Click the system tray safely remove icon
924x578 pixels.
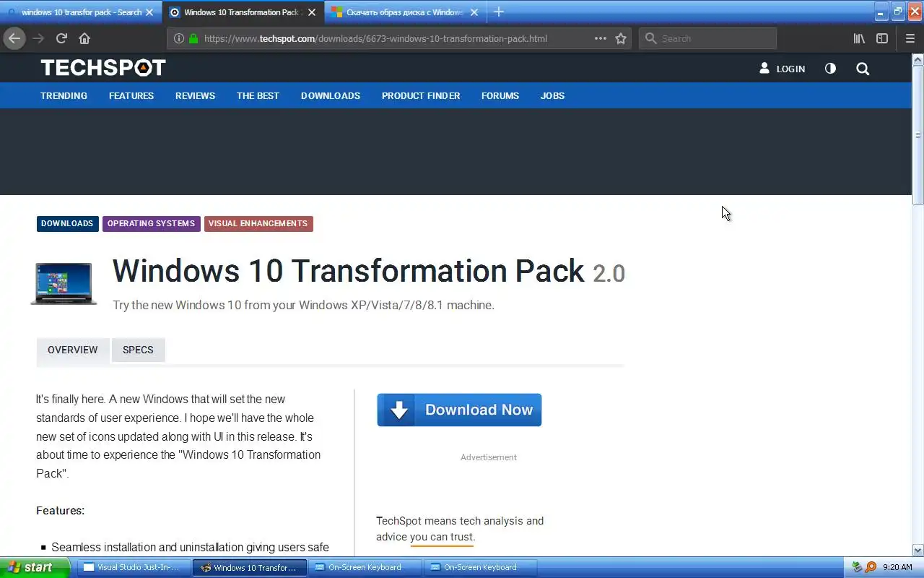pyautogui.click(x=858, y=567)
